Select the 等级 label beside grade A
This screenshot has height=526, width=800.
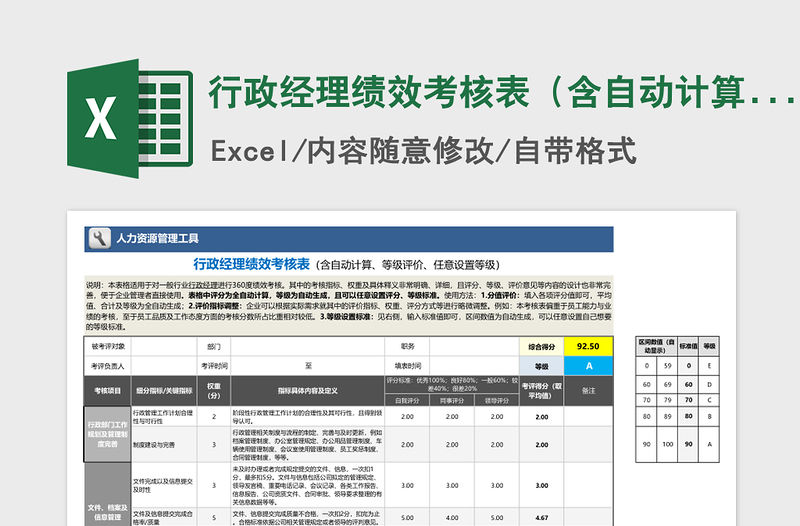point(541,366)
